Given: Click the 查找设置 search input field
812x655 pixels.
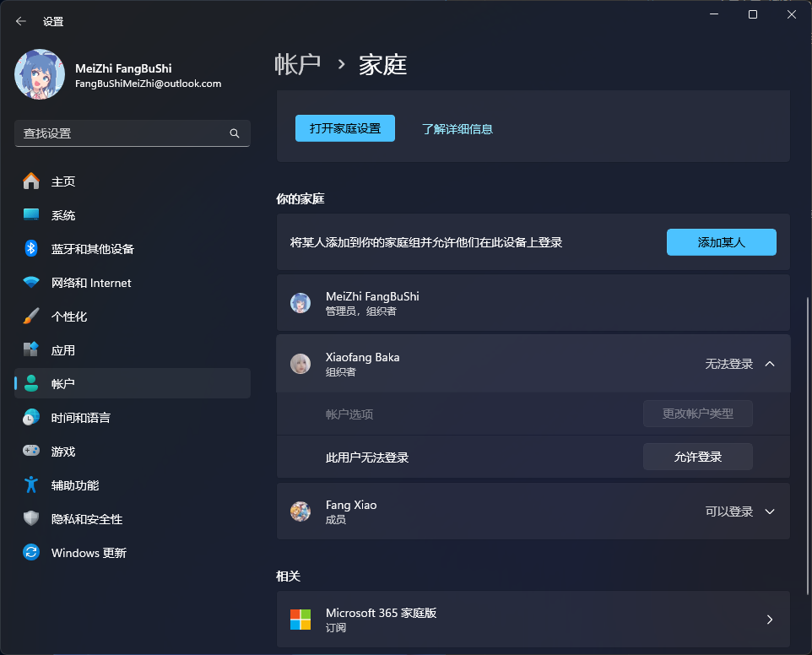Looking at the screenshot, I should (118, 133).
